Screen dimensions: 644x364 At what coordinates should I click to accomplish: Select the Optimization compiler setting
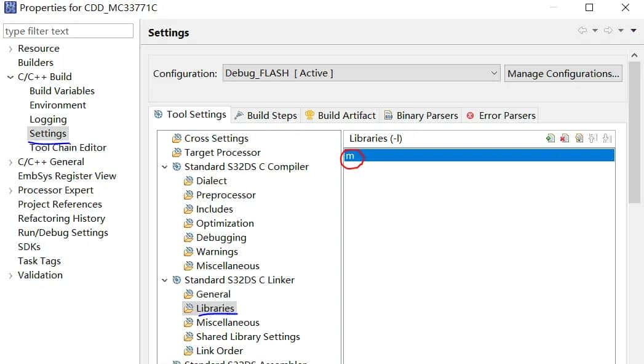[225, 224]
